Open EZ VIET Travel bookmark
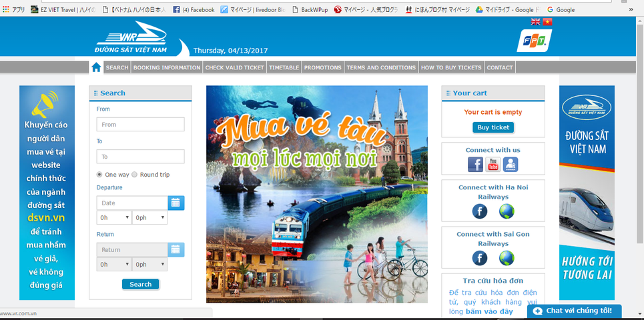The image size is (644, 320). click(x=63, y=9)
